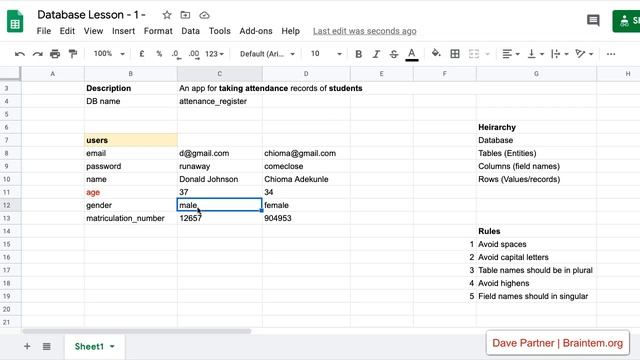Click the Undo icon
This screenshot has height=360, width=640.
point(20,54)
